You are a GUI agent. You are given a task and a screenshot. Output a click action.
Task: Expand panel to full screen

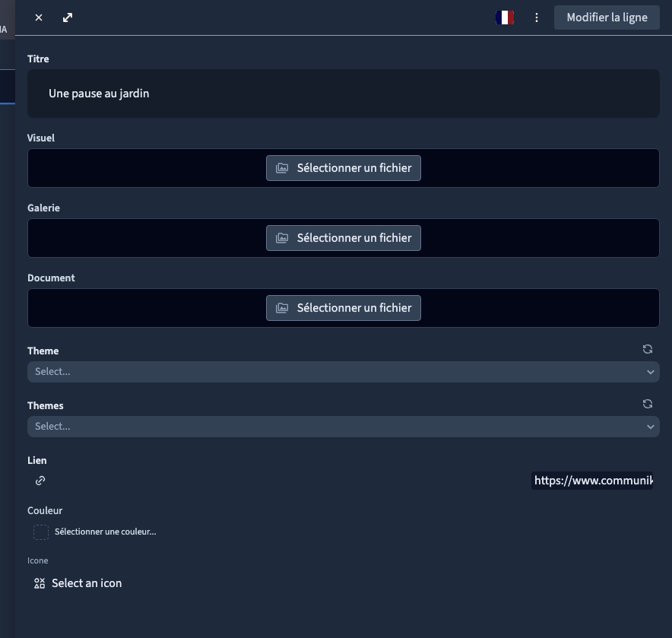click(x=68, y=17)
